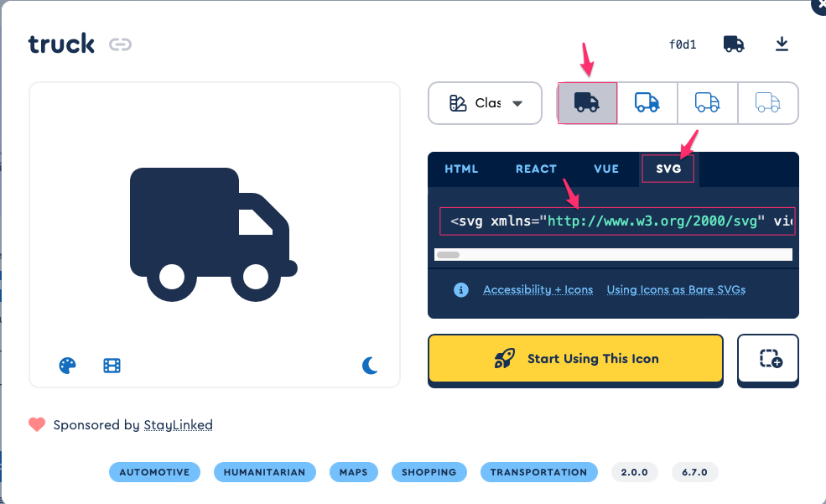Switch to the HTML code tab

461,169
